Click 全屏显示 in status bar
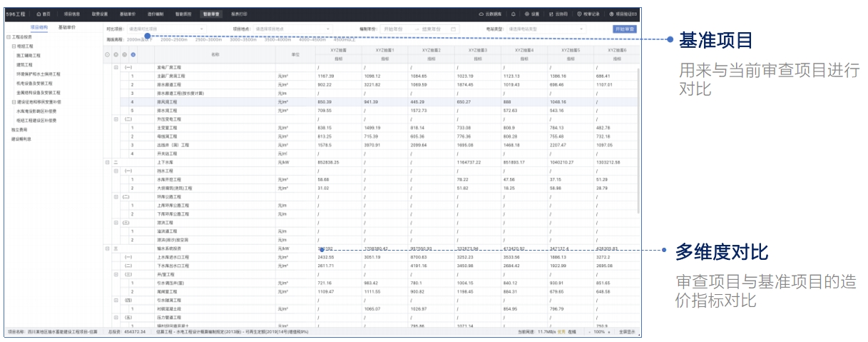This screenshot has height=342, width=868. (x=627, y=332)
